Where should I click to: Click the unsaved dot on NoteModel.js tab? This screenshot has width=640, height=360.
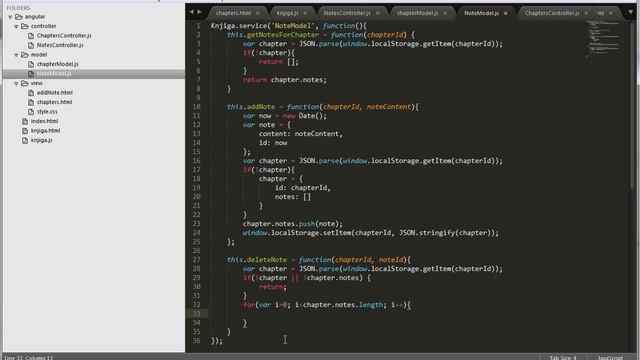[506, 13]
